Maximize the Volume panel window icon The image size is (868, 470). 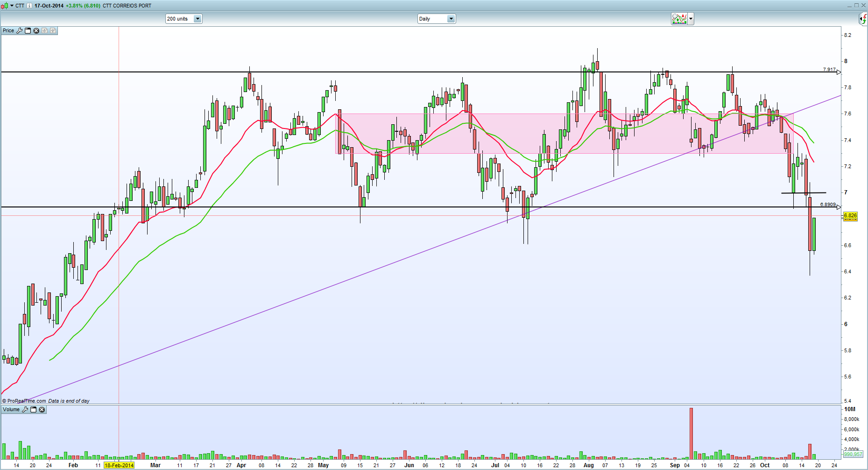coord(34,409)
